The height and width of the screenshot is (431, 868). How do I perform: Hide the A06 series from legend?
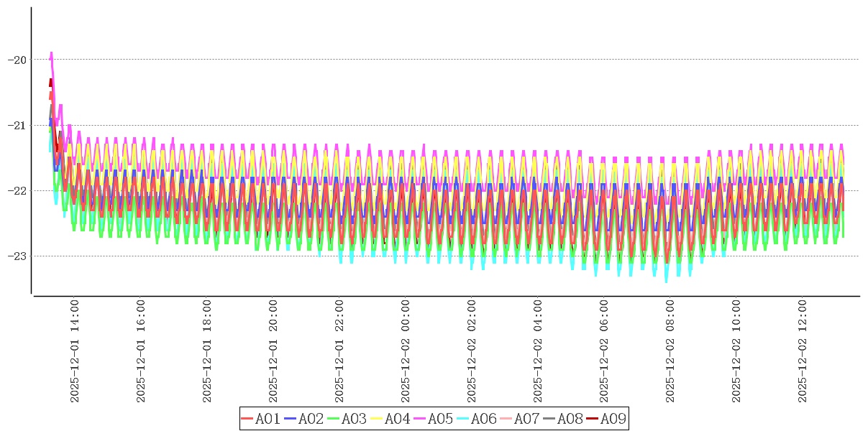pos(476,419)
